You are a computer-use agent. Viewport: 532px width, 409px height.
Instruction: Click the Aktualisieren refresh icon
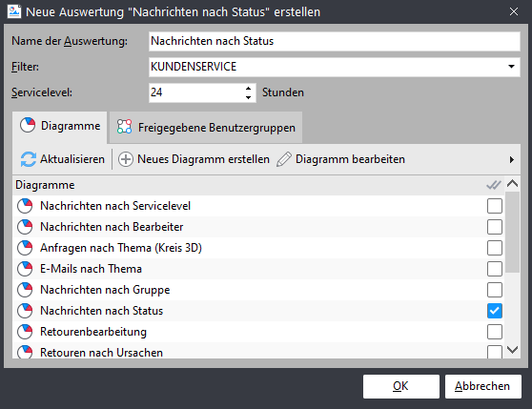(x=29, y=159)
